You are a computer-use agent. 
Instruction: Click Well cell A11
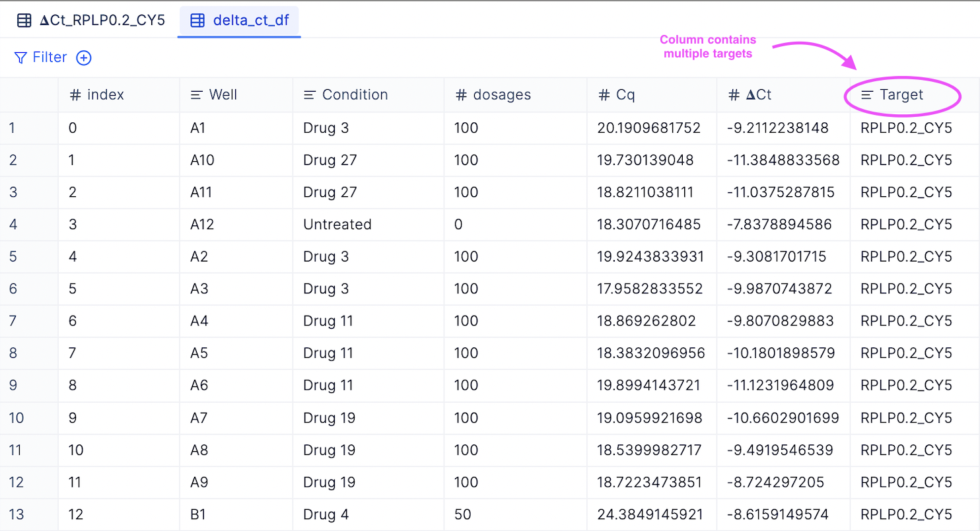[x=236, y=192]
